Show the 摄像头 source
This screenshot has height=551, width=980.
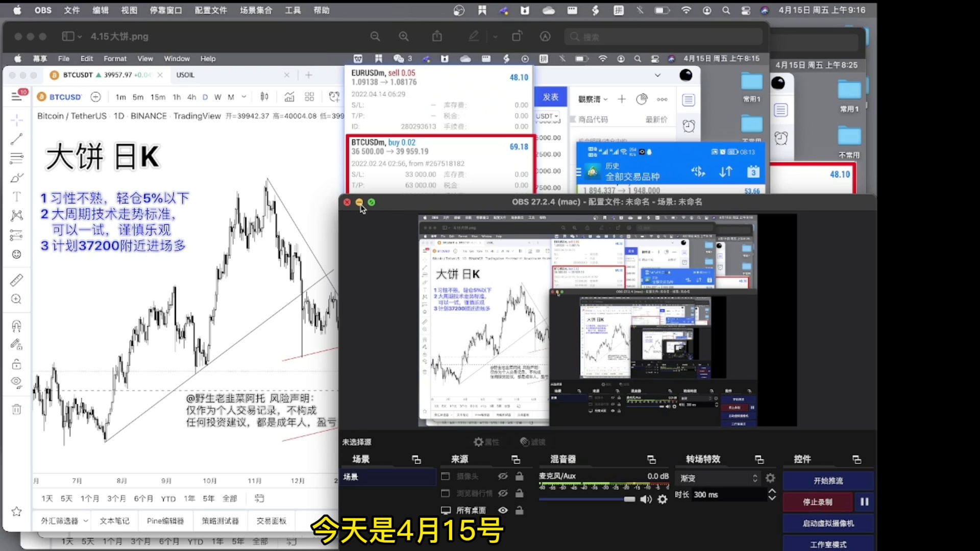tap(503, 476)
